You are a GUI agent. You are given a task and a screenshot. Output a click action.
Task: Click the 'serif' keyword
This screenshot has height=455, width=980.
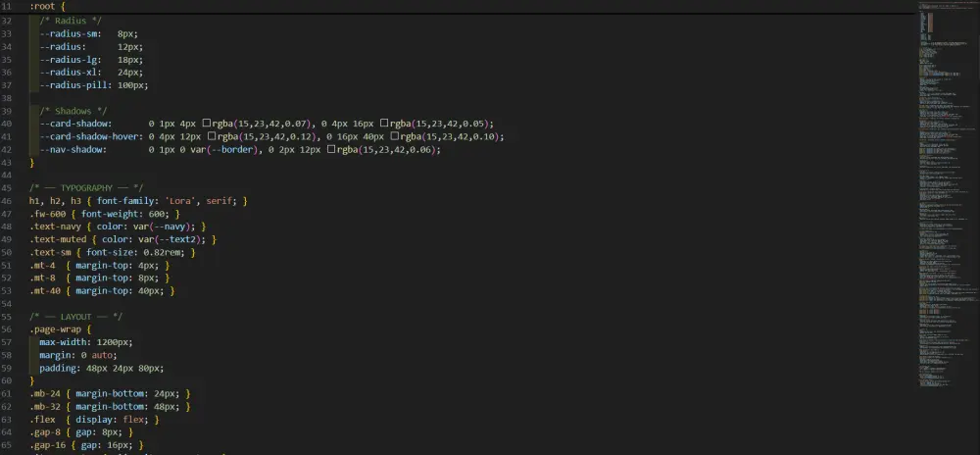tap(220, 201)
